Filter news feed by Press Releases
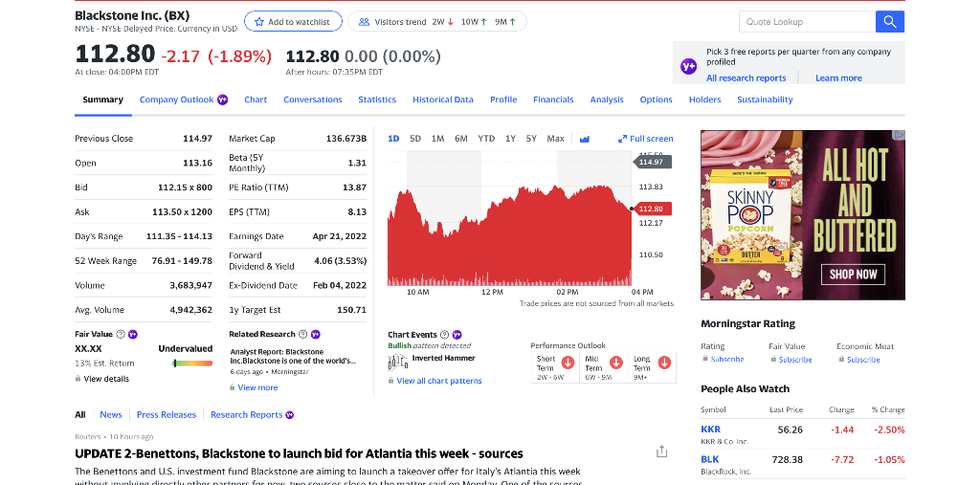The image size is (980, 485). [167, 415]
